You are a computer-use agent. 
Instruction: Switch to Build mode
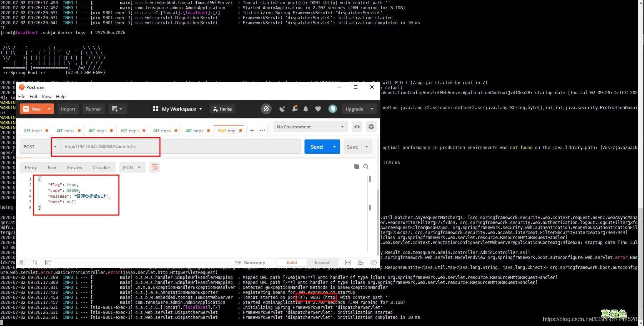292,263
